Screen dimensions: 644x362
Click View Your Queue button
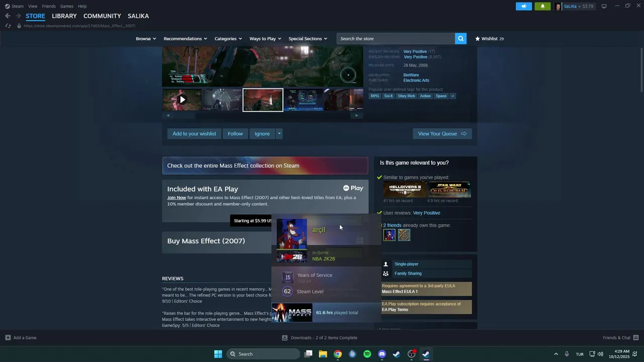[442, 134]
